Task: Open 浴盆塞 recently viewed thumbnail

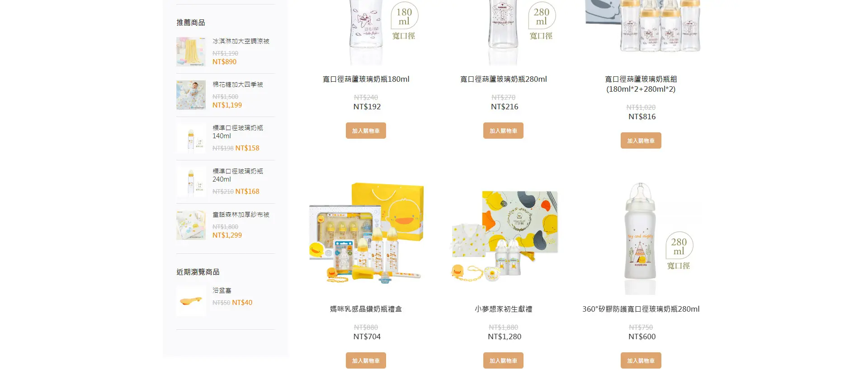Action: (x=191, y=301)
